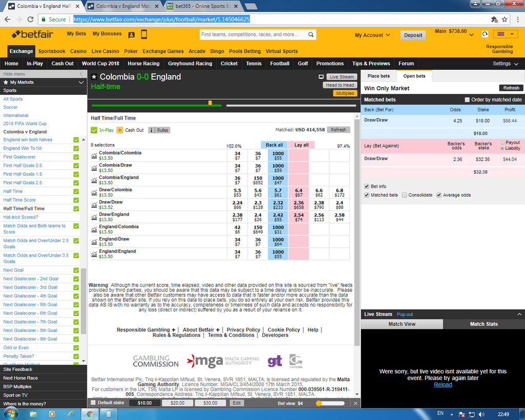Switch to the Place bets tab
Image resolution: width=525 pixels, height=420 pixels.
coord(378,76)
